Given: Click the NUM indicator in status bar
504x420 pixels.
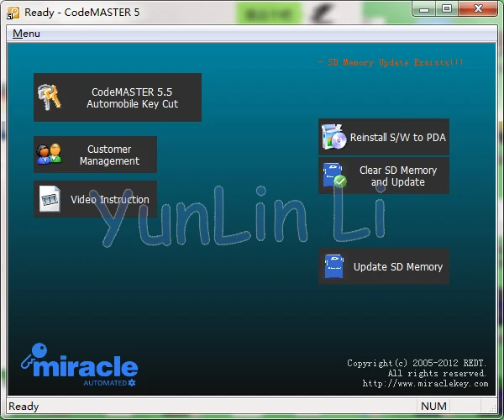Looking at the screenshot, I should [x=433, y=407].
